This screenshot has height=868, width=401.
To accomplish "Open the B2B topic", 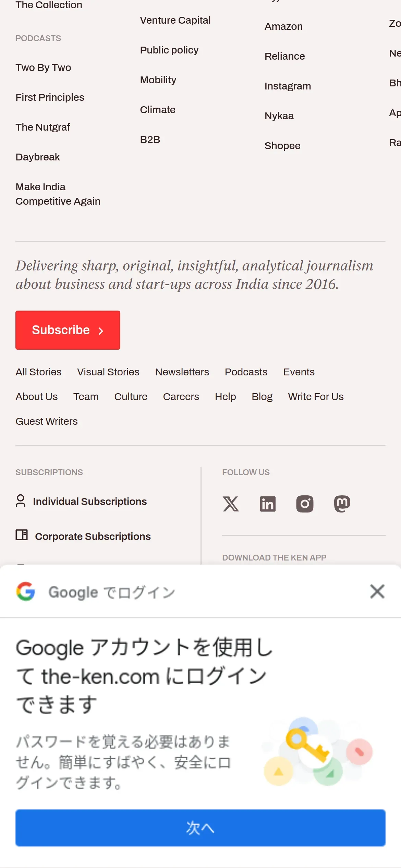I will (x=150, y=140).
